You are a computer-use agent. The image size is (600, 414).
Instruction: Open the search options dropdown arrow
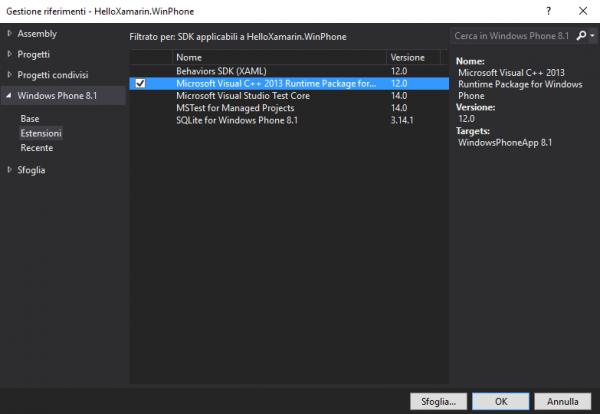tap(592, 36)
